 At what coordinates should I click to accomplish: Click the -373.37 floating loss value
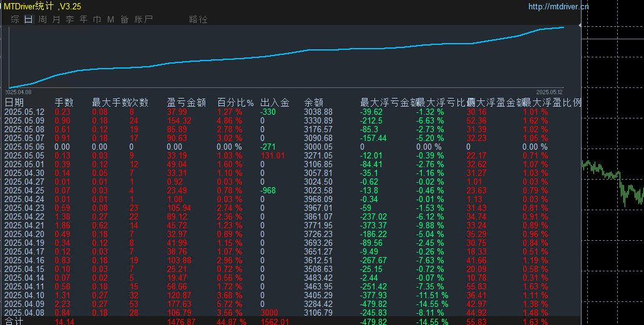coord(373,225)
